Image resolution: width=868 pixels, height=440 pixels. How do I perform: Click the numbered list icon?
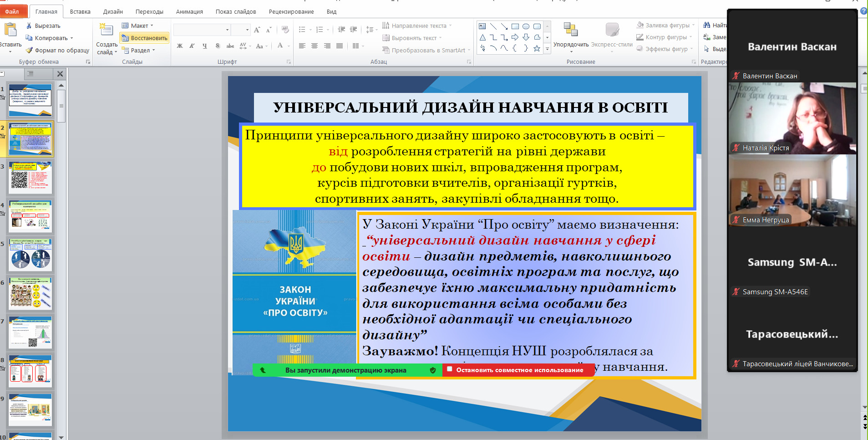click(x=320, y=30)
